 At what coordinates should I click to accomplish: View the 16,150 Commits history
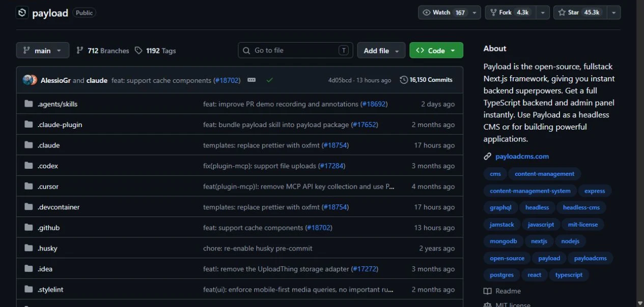tap(426, 80)
